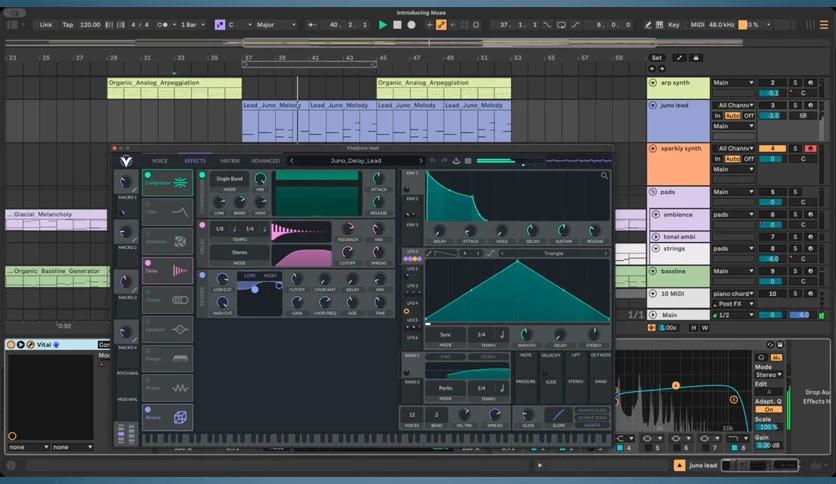
Task: Open the Major scale dropdown
Action: coord(276,25)
